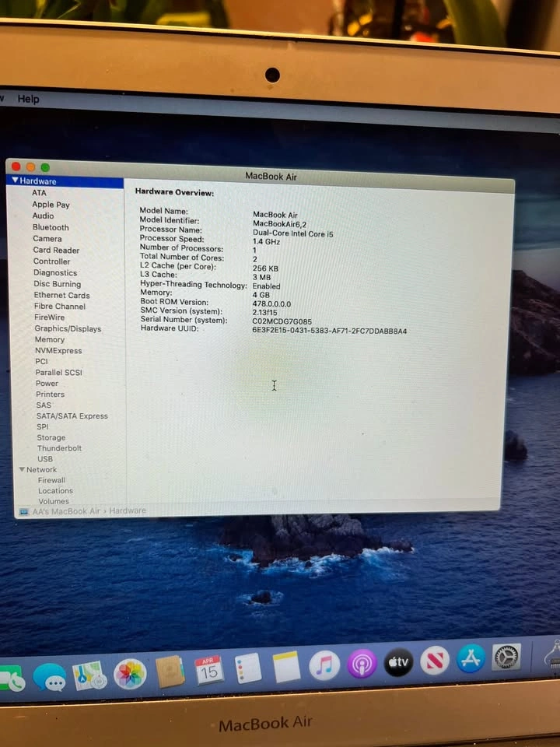Select FireWire in the sidebar
The height and width of the screenshot is (747, 560).
point(49,317)
